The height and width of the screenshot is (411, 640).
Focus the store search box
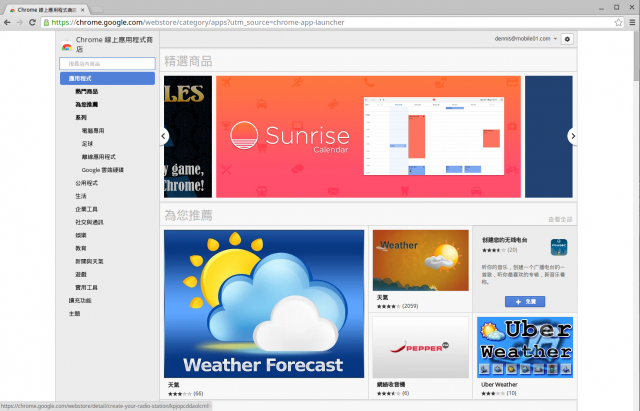coord(107,64)
